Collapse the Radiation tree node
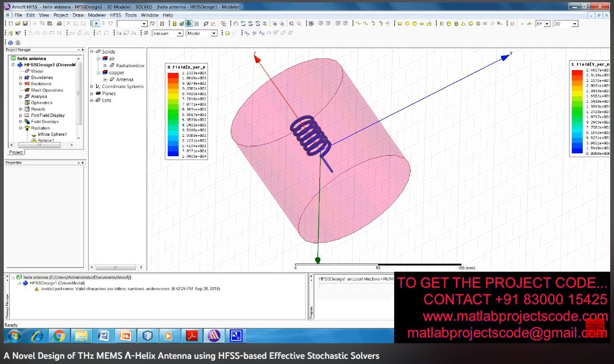614x364 pixels. point(20,128)
